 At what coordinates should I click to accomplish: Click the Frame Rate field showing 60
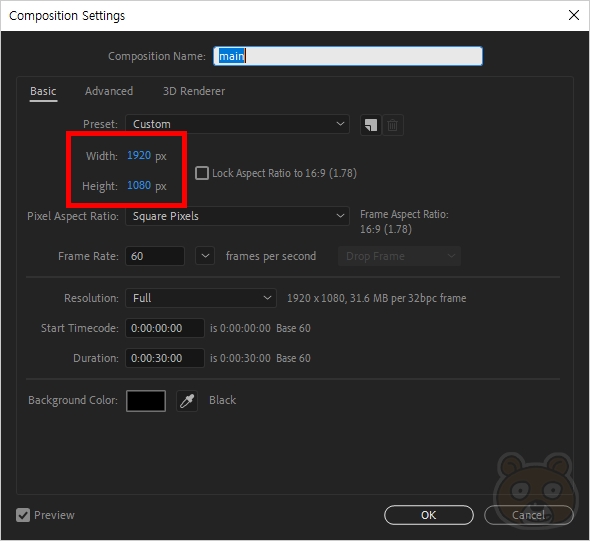(155, 256)
